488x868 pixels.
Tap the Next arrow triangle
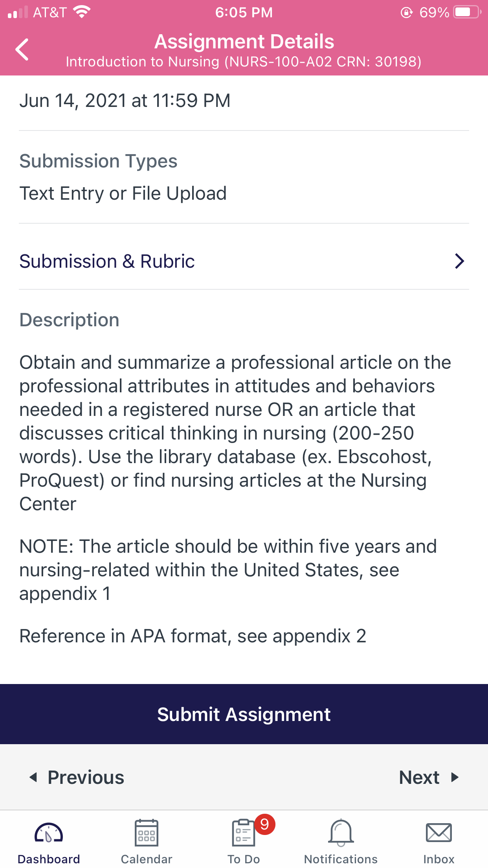coord(455,777)
